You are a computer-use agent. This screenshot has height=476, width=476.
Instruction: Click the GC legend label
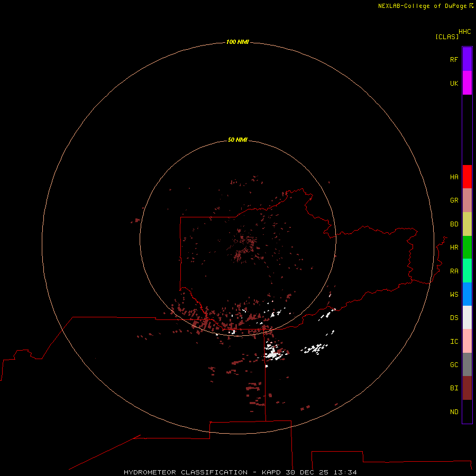point(454,365)
